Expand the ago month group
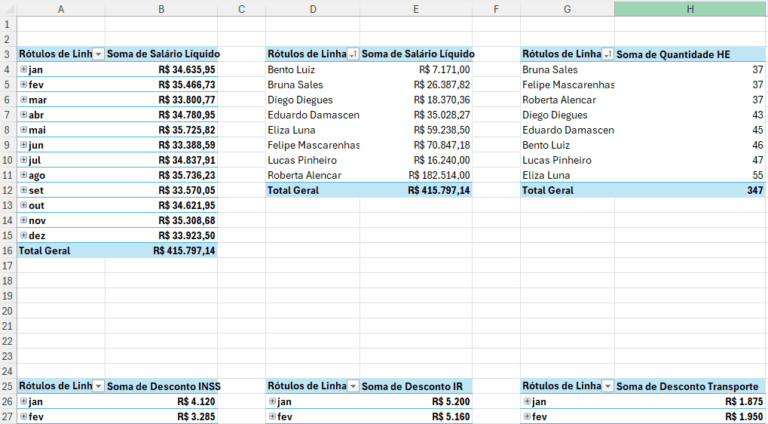The height and width of the screenshot is (424, 768). click(23, 175)
